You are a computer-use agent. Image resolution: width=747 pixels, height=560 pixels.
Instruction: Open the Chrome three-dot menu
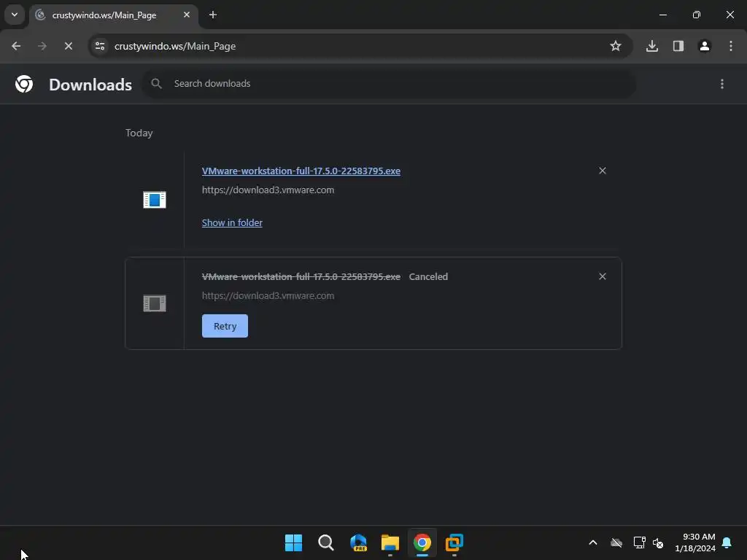731,46
